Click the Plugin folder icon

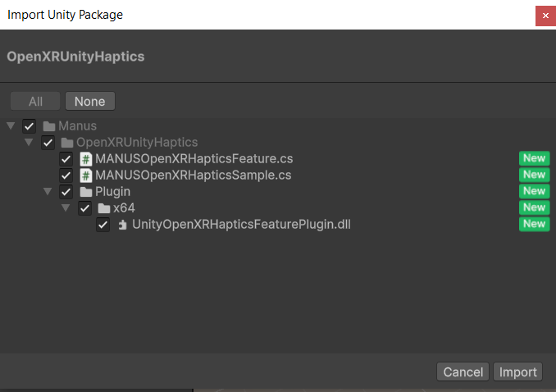coord(85,192)
